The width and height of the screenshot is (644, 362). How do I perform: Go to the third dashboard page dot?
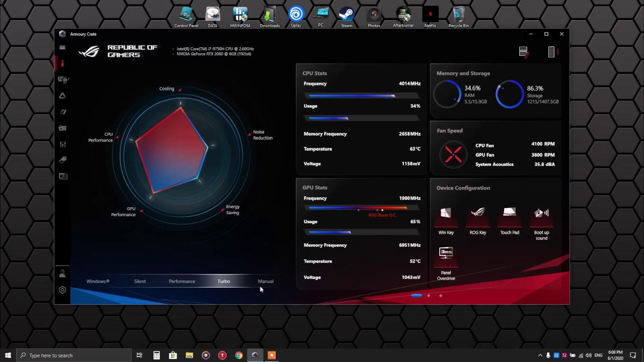441,296
